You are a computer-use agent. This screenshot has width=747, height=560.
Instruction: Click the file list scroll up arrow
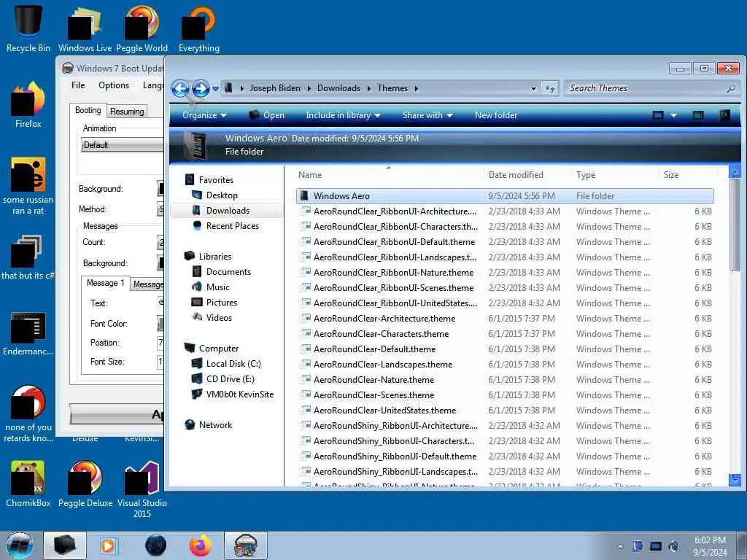pyautogui.click(x=735, y=172)
